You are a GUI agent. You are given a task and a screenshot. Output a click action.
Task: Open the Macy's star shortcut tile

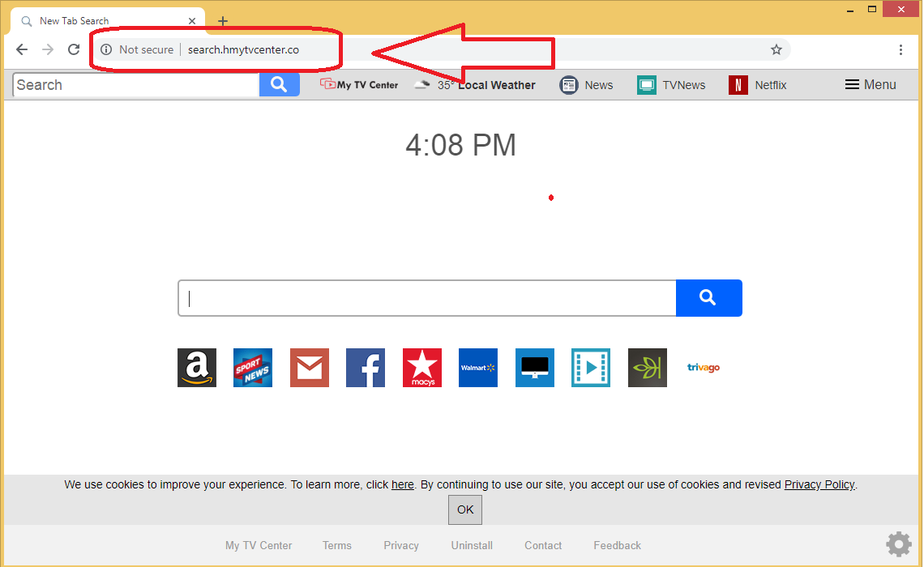422,368
